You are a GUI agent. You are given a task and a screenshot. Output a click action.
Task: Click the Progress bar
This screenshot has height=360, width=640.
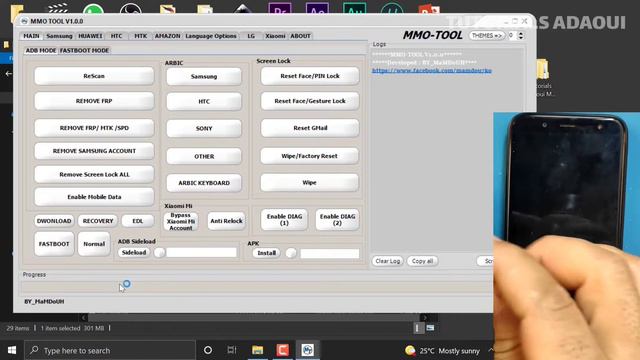pyautogui.click(x=256, y=287)
